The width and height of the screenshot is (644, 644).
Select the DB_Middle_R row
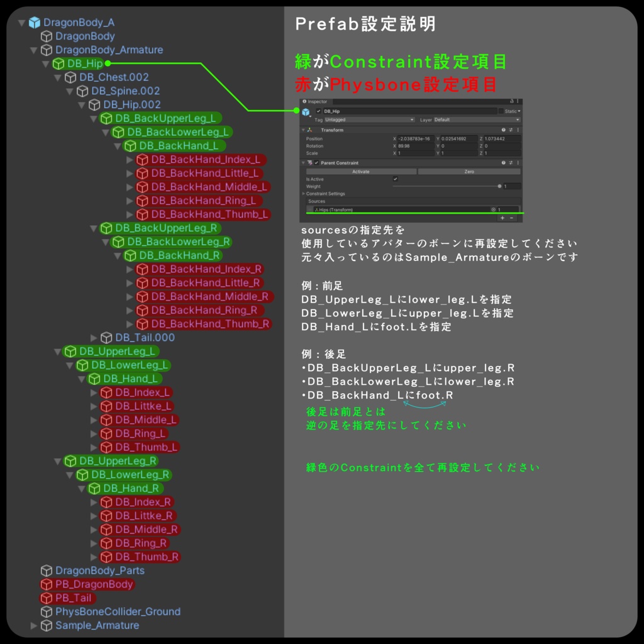coord(140,530)
